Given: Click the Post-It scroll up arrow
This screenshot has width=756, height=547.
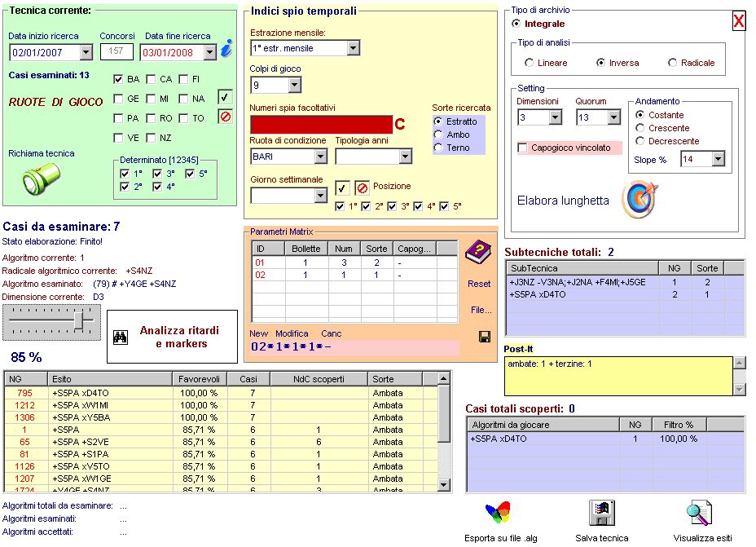Looking at the screenshot, I should [x=739, y=363].
